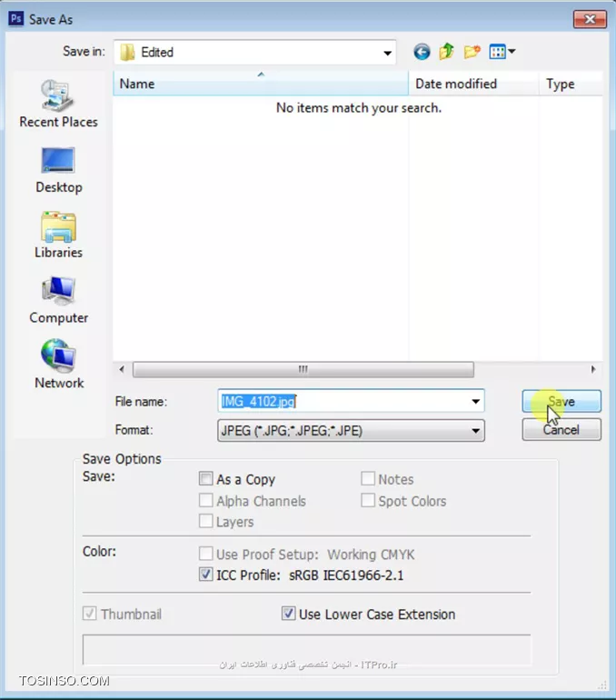616x700 pixels.
Task: Create a new folder
Action: coord(472,52)
